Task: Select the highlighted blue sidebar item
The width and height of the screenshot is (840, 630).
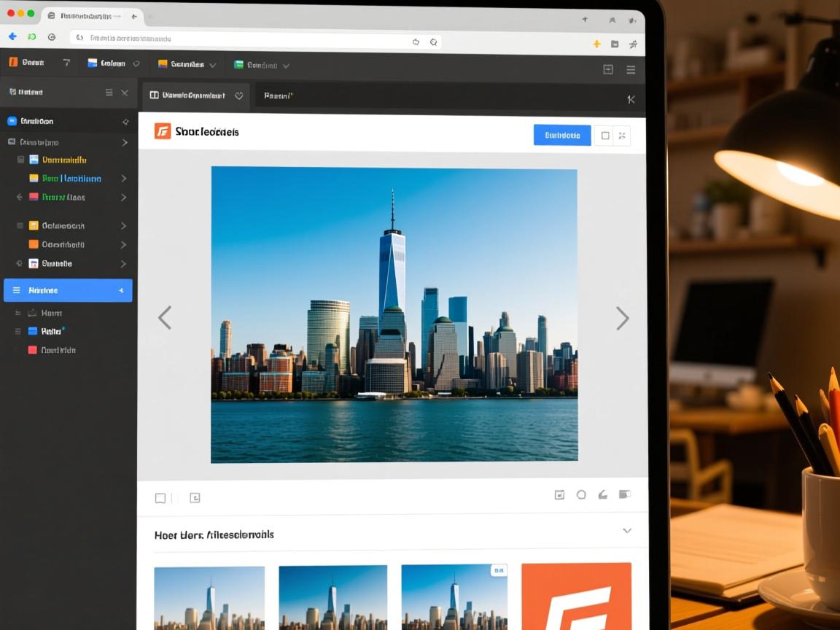Action: click(x=68, y=290)
